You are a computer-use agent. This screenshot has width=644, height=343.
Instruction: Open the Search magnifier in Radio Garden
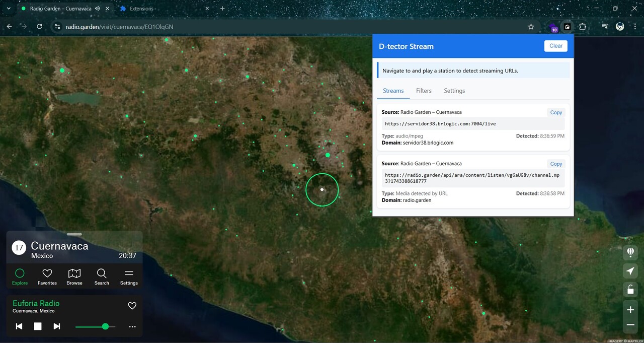(x=102, y=276)
